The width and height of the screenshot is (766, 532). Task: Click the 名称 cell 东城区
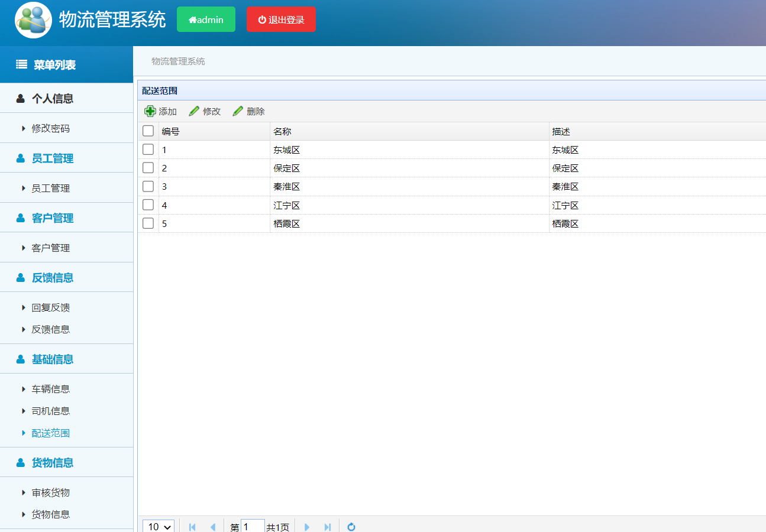[x=287, y=150]
